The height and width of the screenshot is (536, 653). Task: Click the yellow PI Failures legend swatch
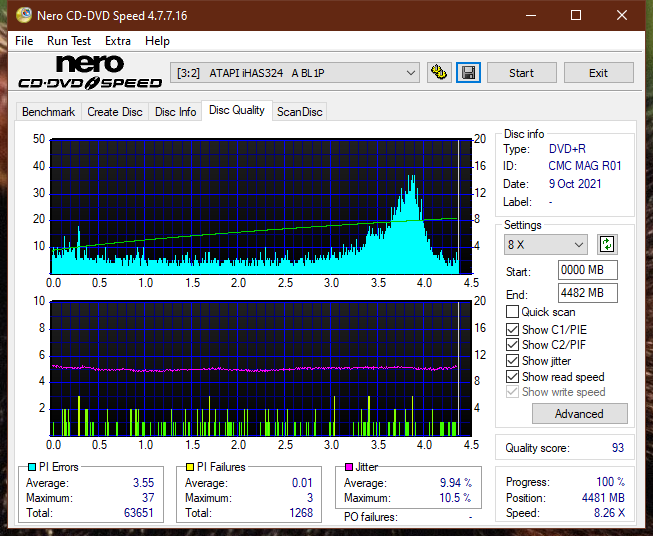coord(190,467)
